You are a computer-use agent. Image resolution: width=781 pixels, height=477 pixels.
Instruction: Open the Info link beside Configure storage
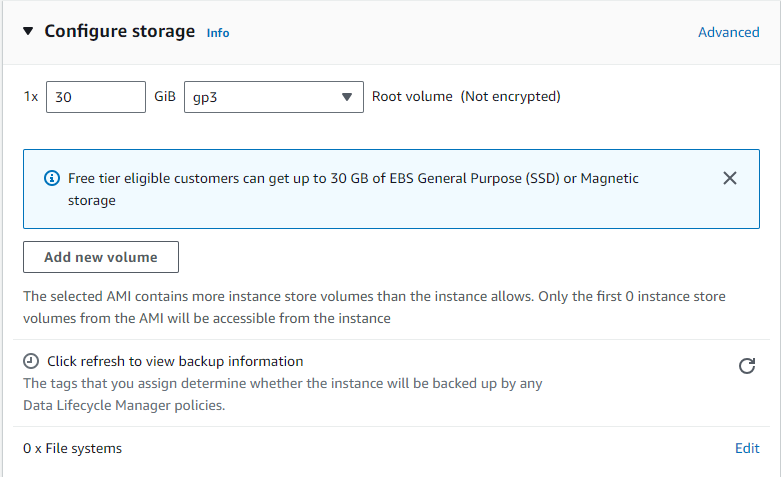tap(218, 33)
